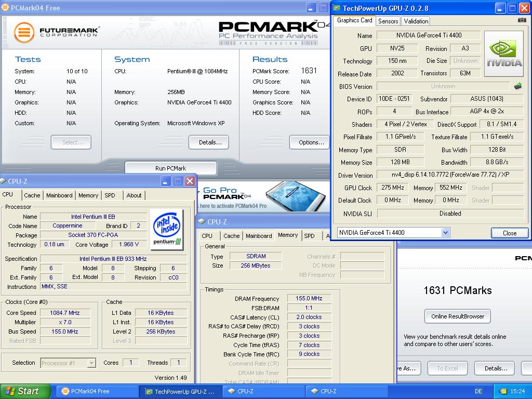Minimize the front CPU-Z window
532x399 pixels.
pyautogui.click(x=165, y=181)
